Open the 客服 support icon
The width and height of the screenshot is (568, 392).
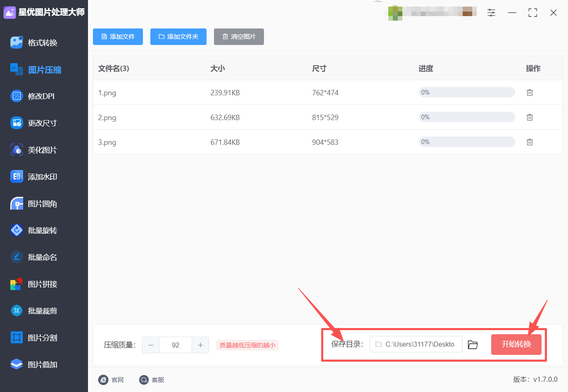[144, 380]
